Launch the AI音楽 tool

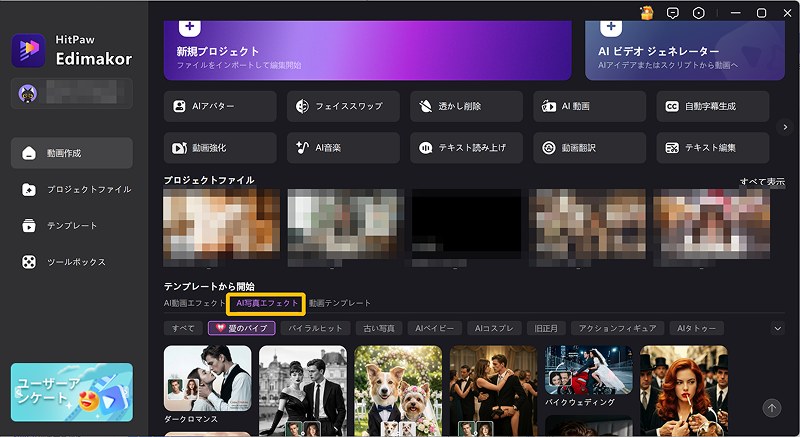click(343, 148)
